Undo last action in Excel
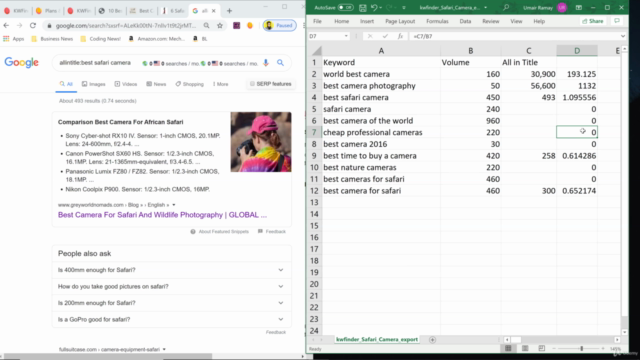Image resolution: width=640 pixels, height=360 pixels. pos(374,7)
